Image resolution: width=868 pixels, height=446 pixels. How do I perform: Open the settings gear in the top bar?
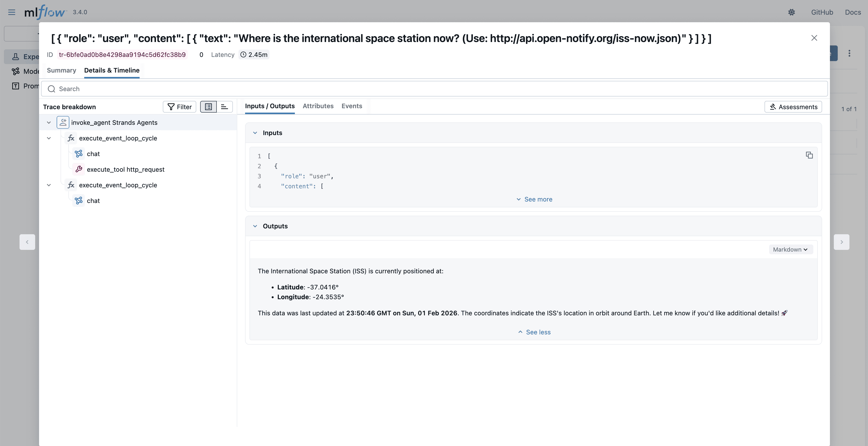(x=792, y=12)
